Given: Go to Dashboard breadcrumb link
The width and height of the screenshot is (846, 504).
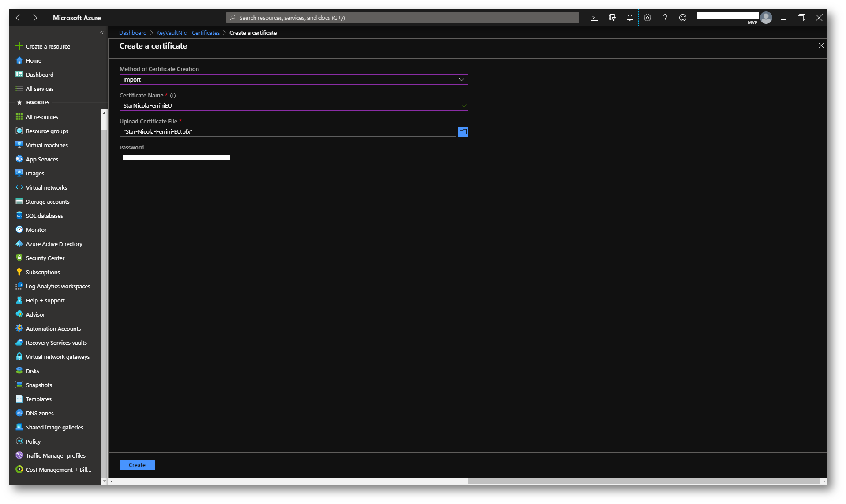Looking at the screenshot, I should click(x=133, y=33).
